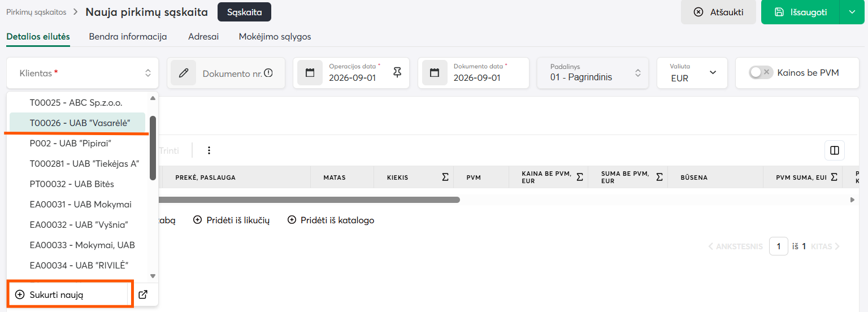Toggle the Kainos be PVM switch
The width and height of the screenshot is (868, 312).
coord(760,72)
